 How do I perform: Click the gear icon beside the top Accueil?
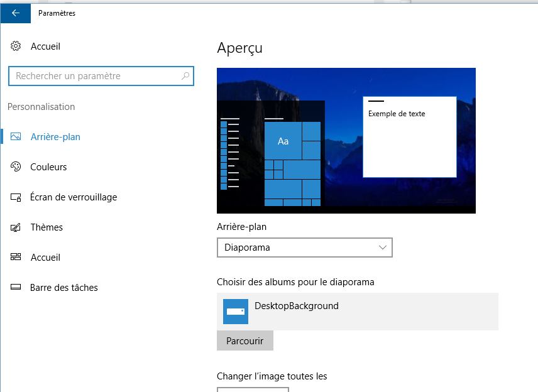16,46
